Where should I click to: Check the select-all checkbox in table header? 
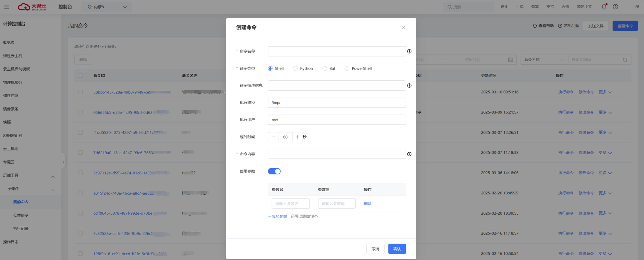[x=80, y=76]
